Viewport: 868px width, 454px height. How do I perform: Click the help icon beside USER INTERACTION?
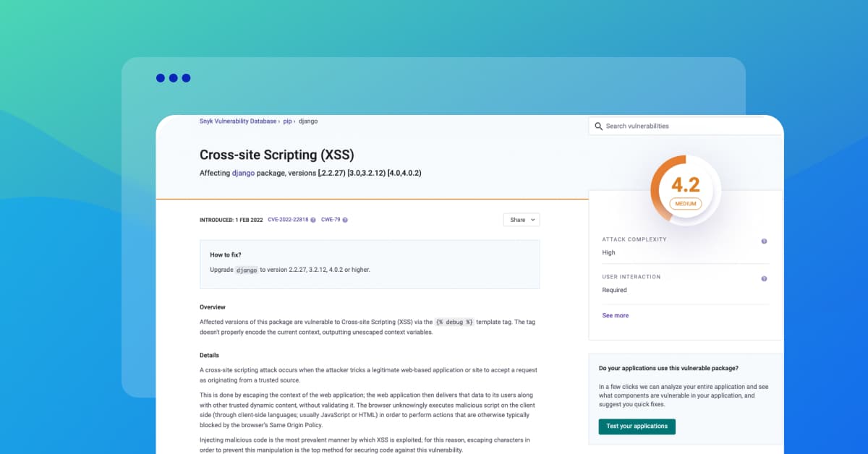[x=764, y=278]
